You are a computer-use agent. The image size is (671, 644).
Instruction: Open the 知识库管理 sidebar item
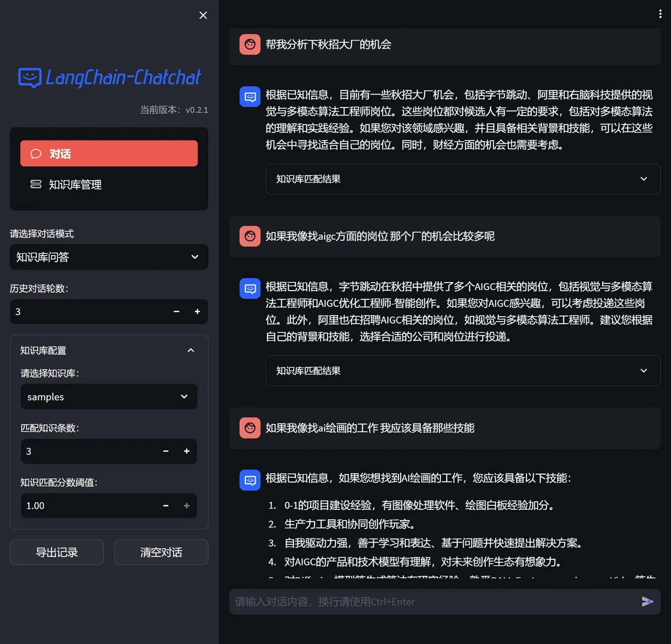coord(75,184)
